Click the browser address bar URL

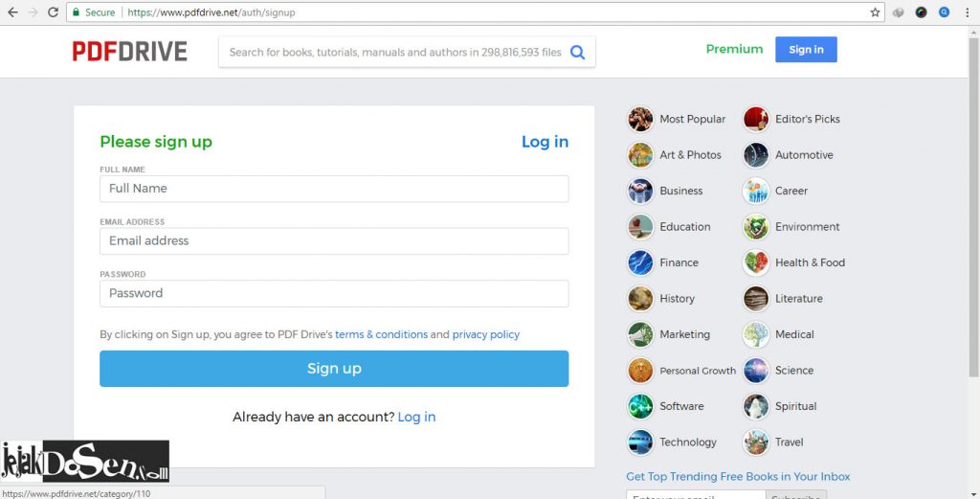[x=212, y=12]
